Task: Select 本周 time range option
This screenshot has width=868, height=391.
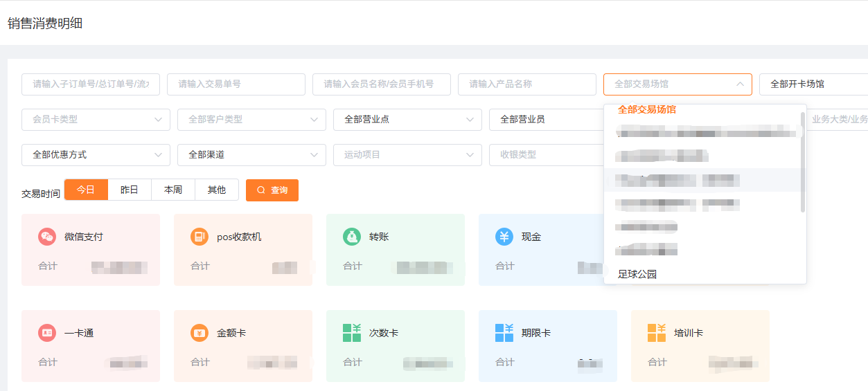Action: 173,190
